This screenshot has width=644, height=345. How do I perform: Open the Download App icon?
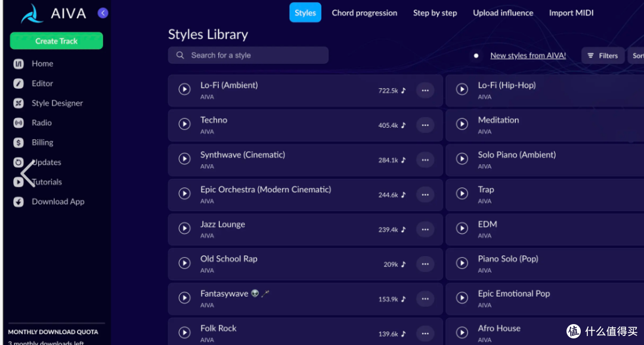[x=18, y=202]
